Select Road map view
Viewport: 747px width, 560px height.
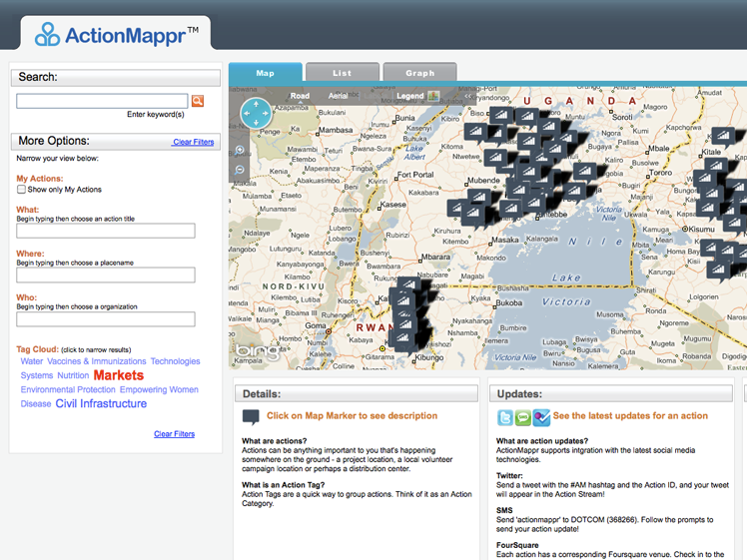click(x=301, y=96)
